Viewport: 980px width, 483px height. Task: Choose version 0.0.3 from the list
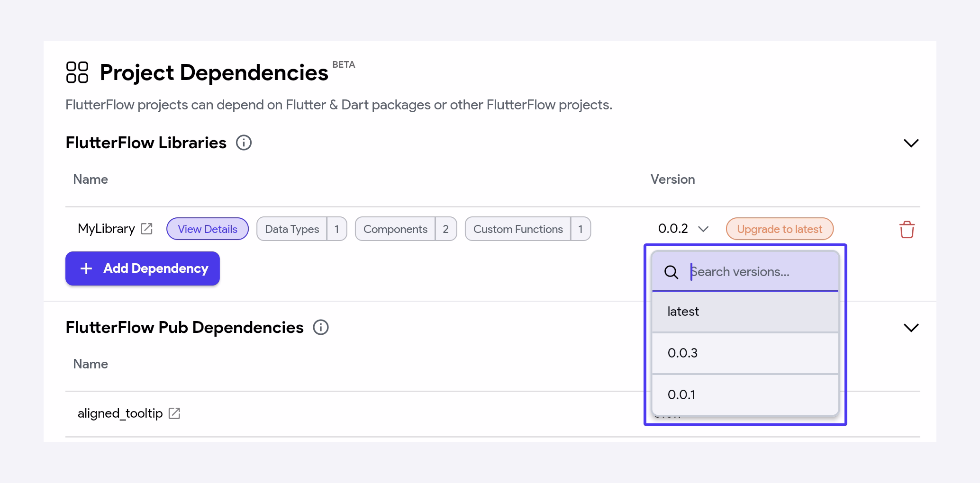(x=745, y=353)
